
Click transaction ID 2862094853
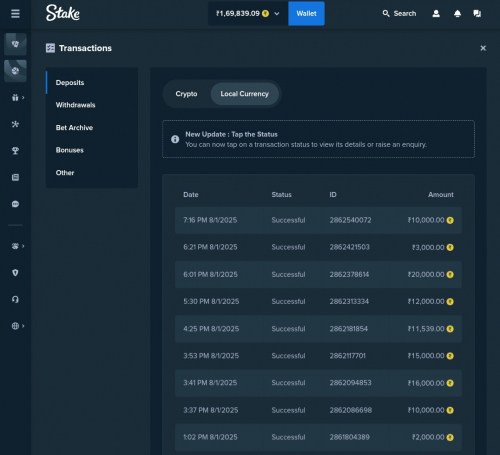click(350, 383)
